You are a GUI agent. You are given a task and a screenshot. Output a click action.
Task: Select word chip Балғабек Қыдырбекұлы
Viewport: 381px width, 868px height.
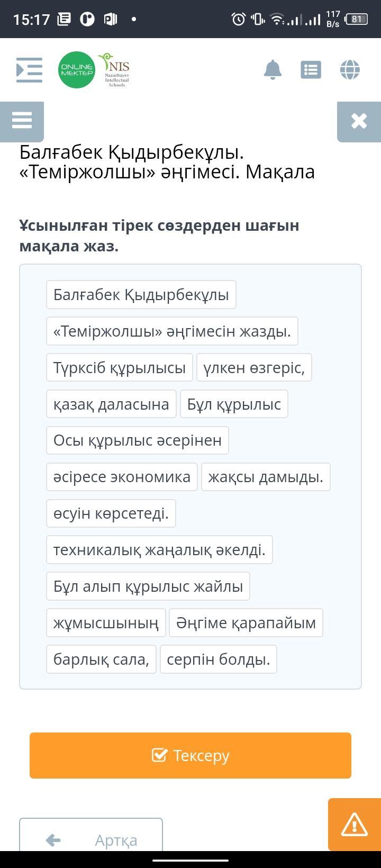click(141, 295)
